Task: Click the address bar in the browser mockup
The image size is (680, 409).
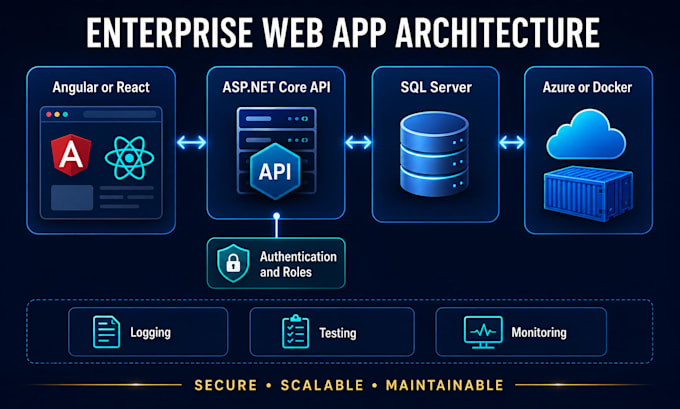Action: pos(120,115)
